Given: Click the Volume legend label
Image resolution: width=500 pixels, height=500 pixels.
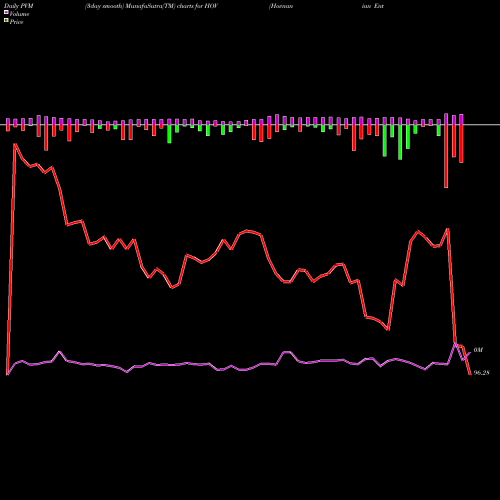Looking at the screenshot, I should (19, 14).
